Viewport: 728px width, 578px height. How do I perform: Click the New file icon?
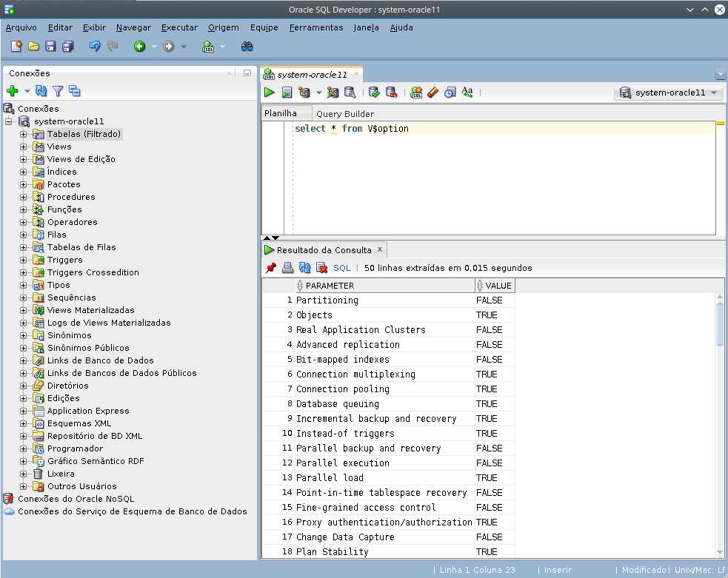click(16, 46)
